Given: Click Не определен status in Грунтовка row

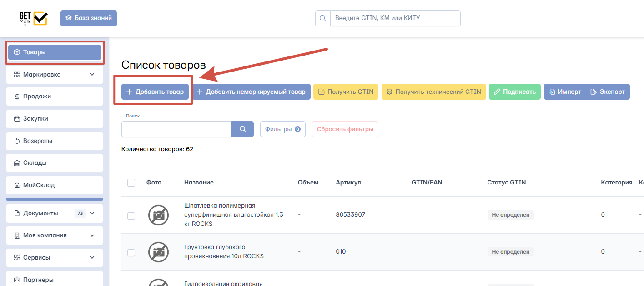Looking at the screenshot, I should click(x=510, y=252).
